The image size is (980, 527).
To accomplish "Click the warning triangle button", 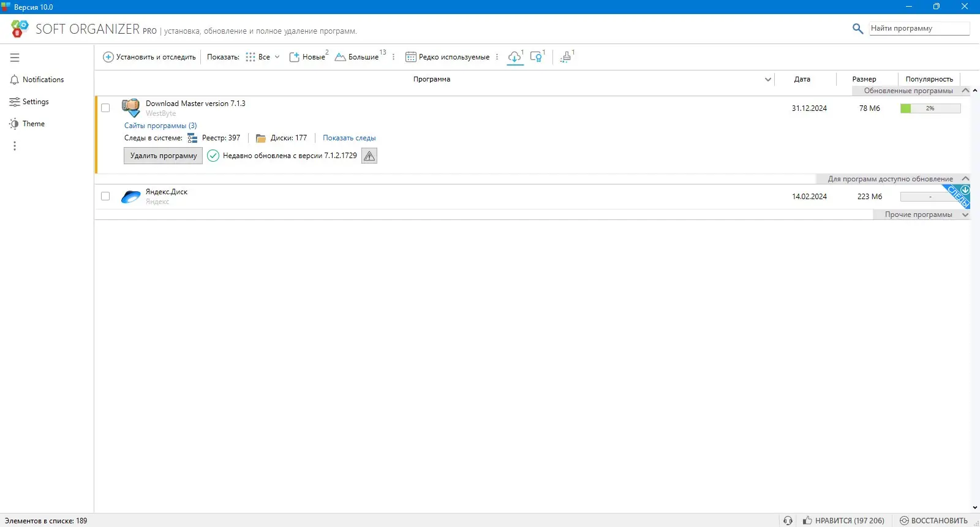I will click(x=369, y=156).
